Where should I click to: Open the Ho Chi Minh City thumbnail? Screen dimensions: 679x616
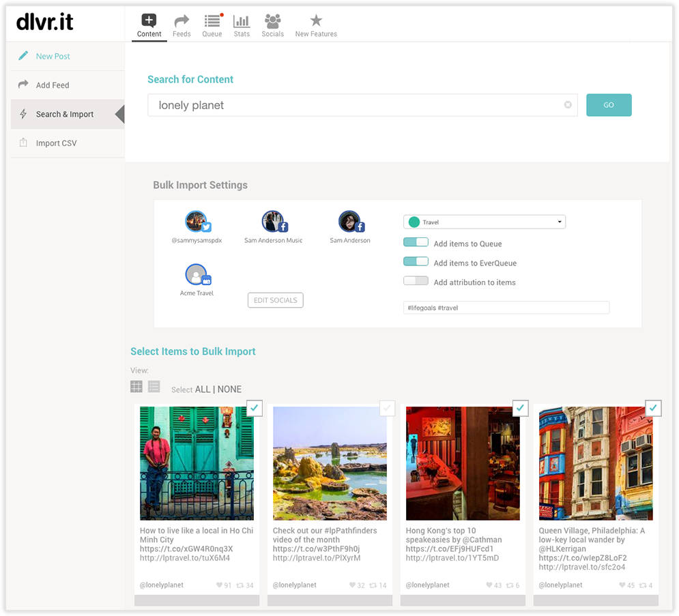pyautogui.click(x=197, y=463)
